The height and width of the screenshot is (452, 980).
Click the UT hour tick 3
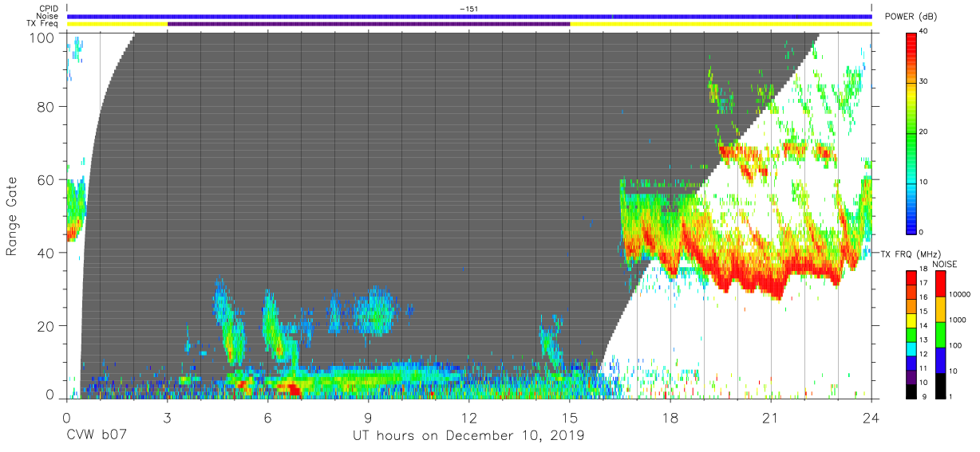[168, 417]
